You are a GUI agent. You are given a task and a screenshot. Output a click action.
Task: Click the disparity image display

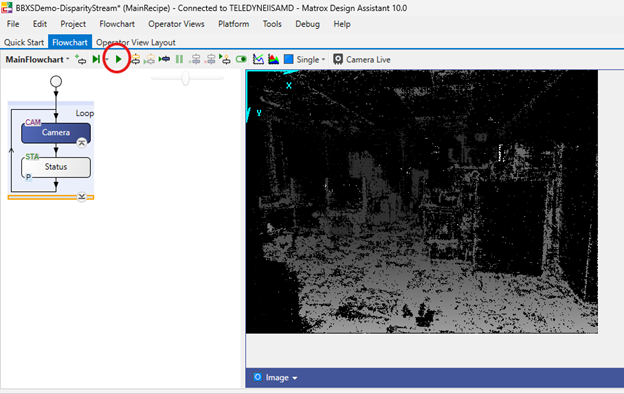click(x=422, y=202)
